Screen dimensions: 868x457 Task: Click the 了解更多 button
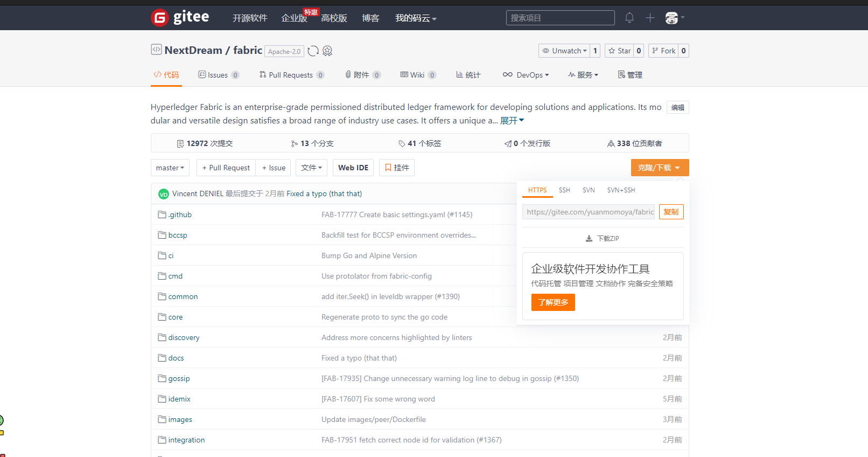tap(553, 302)
